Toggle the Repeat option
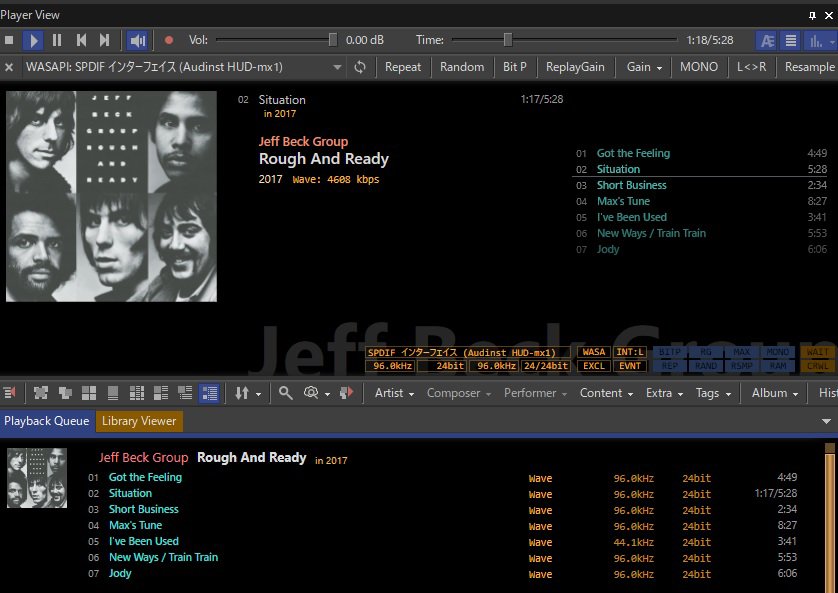The width and height of the screenshot is (838, 593). [403, 67]
